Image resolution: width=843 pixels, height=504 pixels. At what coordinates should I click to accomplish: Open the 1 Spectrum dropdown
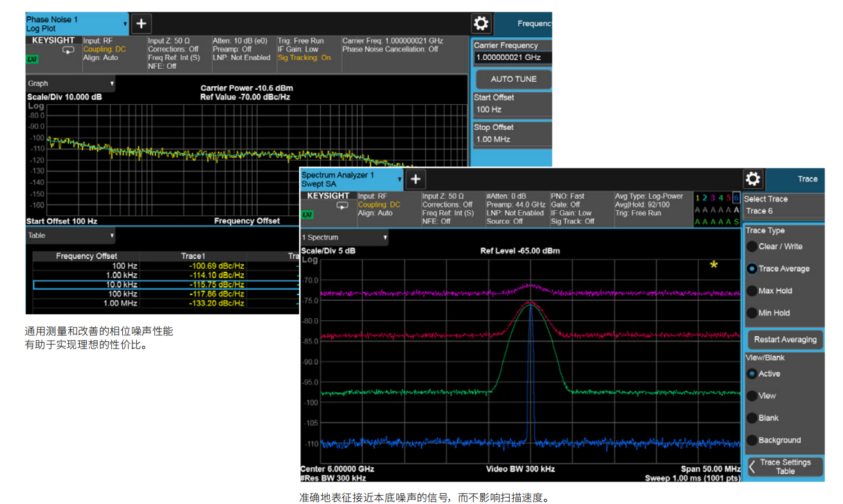pos(345,238)
